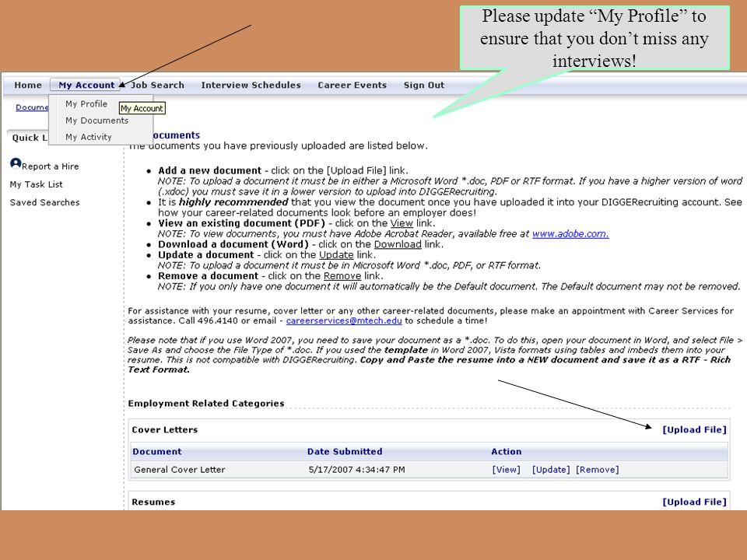The image size is (747, 560).
Task: Follow the www.adobe.com link
Action: (570, 234)
